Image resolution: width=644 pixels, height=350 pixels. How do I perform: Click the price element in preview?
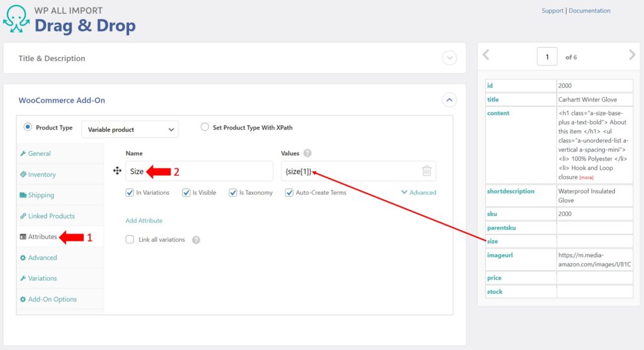pos(494,278)
